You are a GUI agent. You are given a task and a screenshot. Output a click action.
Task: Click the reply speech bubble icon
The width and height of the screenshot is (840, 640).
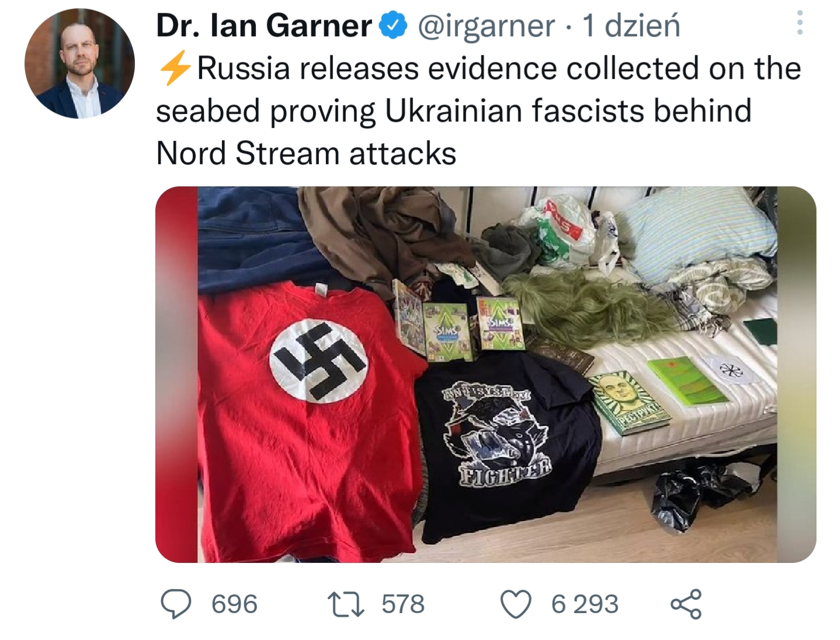click(x=176, y=604)
